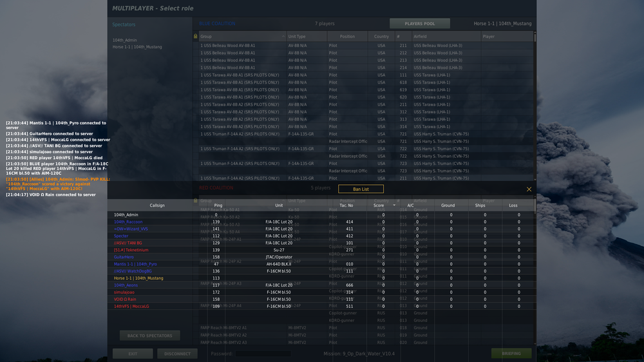Select the Radar Intercept Officer slot 722
This screenshot has width=644, height=362.
tap(366, 156)
